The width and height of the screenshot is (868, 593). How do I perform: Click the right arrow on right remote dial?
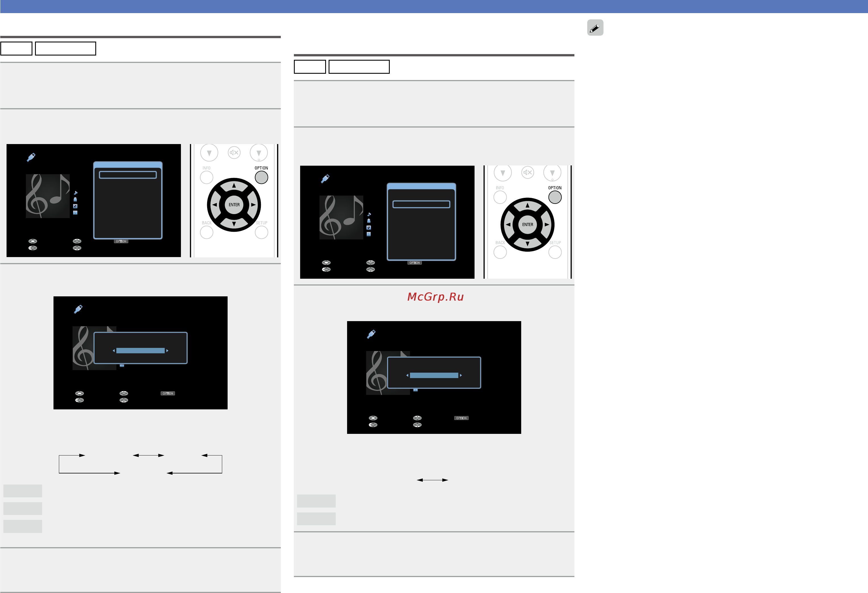click(x=547, y=225)
